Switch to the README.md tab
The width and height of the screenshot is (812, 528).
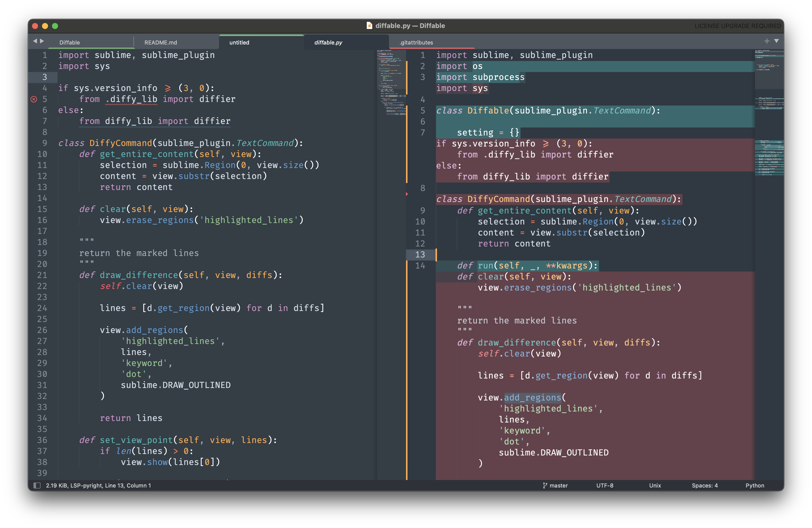(161, 43)
